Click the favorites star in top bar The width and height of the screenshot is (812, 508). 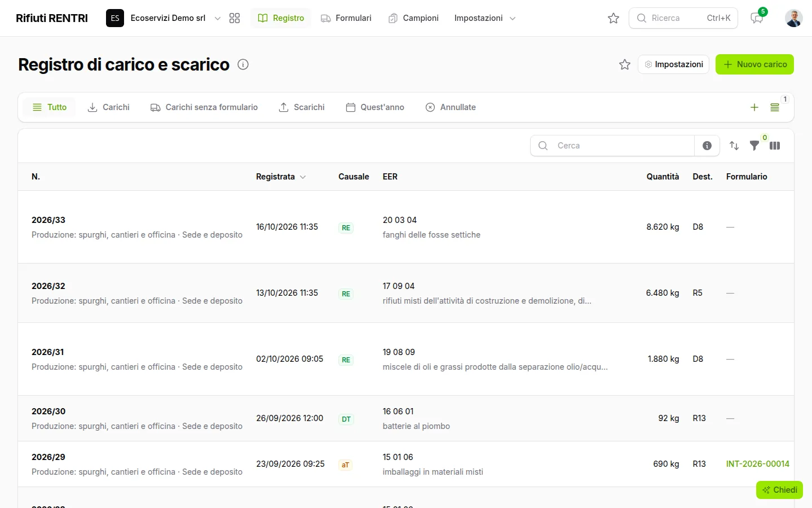click(614, 18)
